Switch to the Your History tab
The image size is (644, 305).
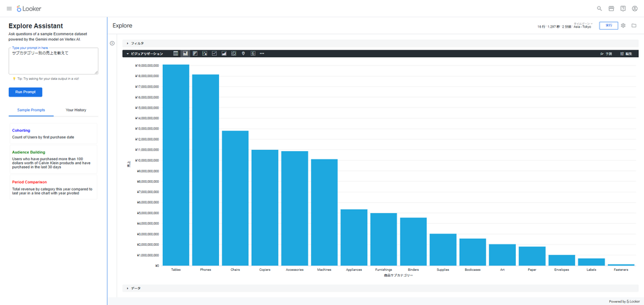click(x=76, y=110)
